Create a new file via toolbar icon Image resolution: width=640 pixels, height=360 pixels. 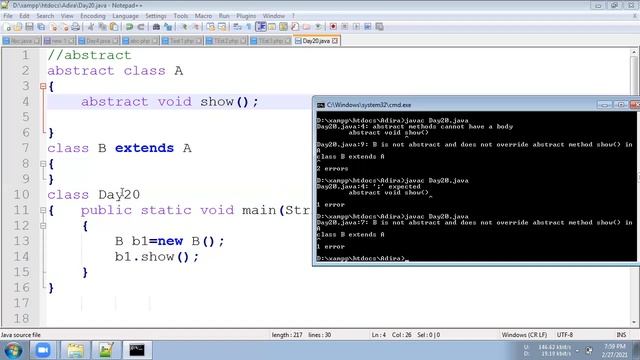[7, 27]
